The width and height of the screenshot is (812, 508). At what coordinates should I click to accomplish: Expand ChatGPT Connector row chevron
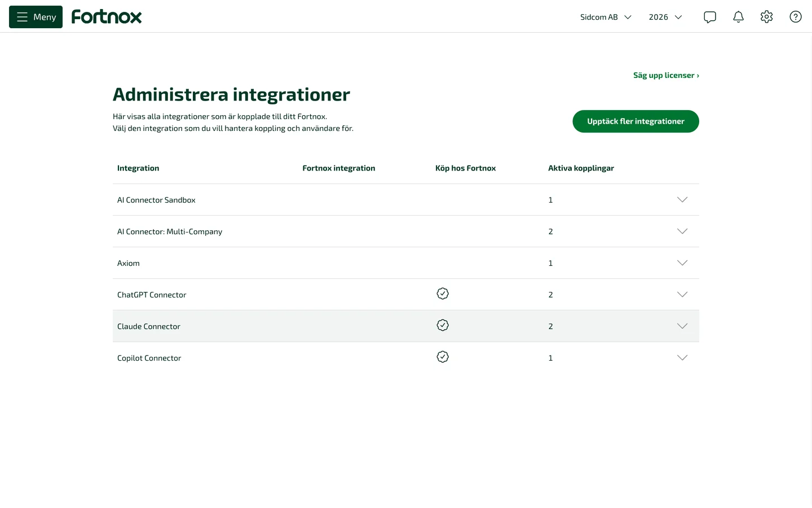tap(682, 295)
